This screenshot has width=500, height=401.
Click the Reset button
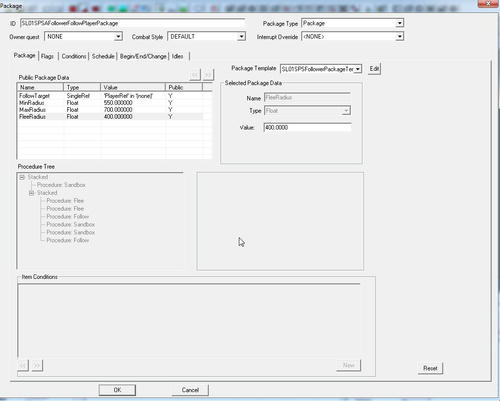click(x=430, y=368)
